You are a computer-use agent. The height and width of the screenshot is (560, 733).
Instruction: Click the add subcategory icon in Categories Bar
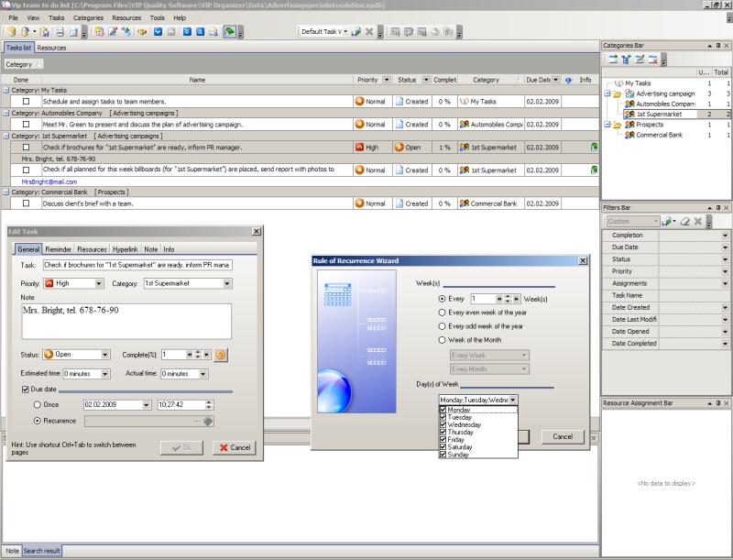tap(626, 60)
